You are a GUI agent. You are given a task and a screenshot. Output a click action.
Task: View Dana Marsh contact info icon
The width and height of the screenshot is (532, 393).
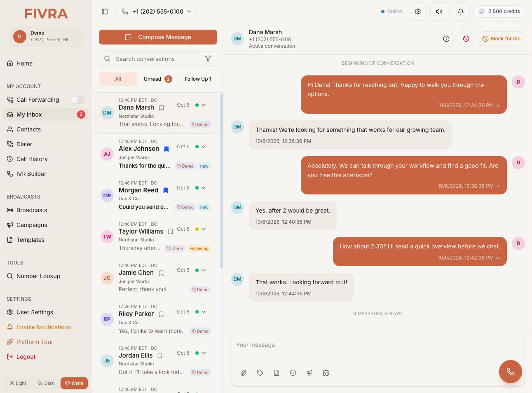point(446,39)
